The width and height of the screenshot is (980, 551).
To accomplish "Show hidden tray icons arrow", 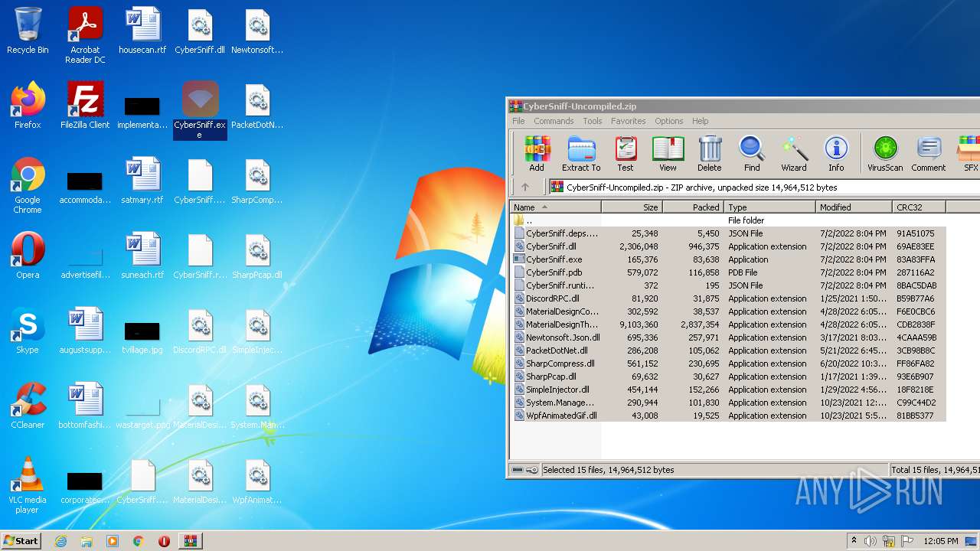I will tap(854, 541).
